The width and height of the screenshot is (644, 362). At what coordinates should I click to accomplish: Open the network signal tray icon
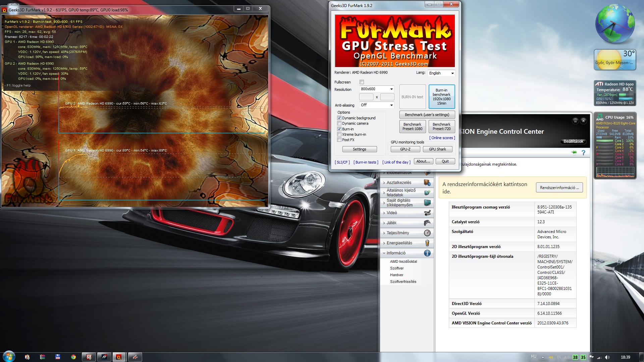[x=599, y=357]
